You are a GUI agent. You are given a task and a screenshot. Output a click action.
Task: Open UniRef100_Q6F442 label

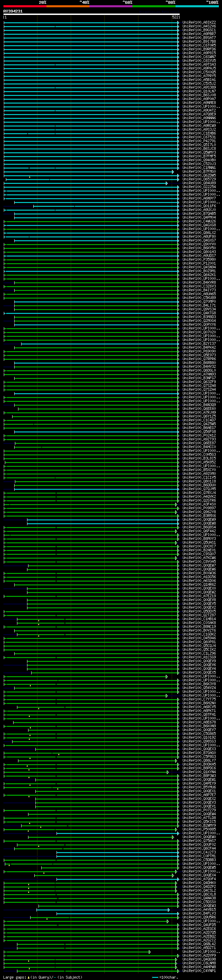[x=199, y=531]
